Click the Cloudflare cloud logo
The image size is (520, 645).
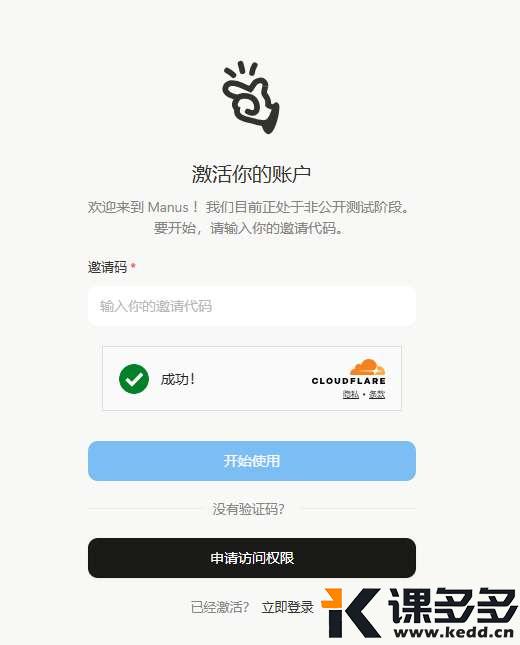(367, 367)
